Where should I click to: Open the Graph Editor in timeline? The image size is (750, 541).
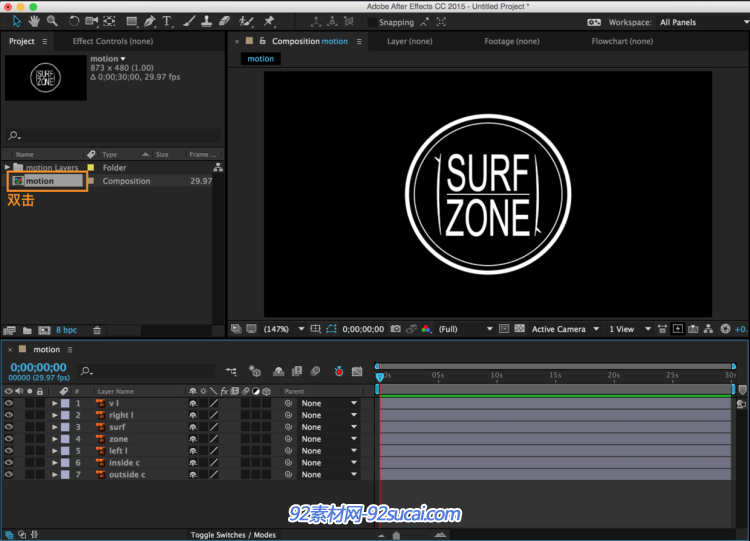[x=357, y=371]
